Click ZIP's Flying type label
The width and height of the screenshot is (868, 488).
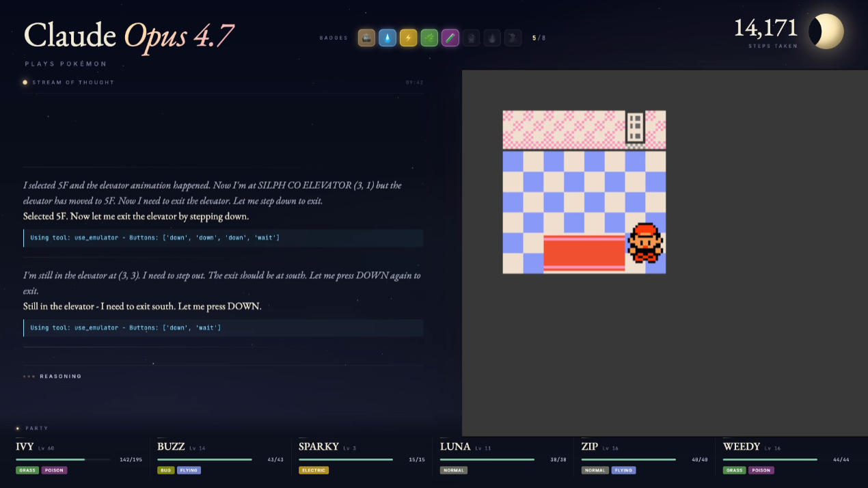(x=623, y=470)
